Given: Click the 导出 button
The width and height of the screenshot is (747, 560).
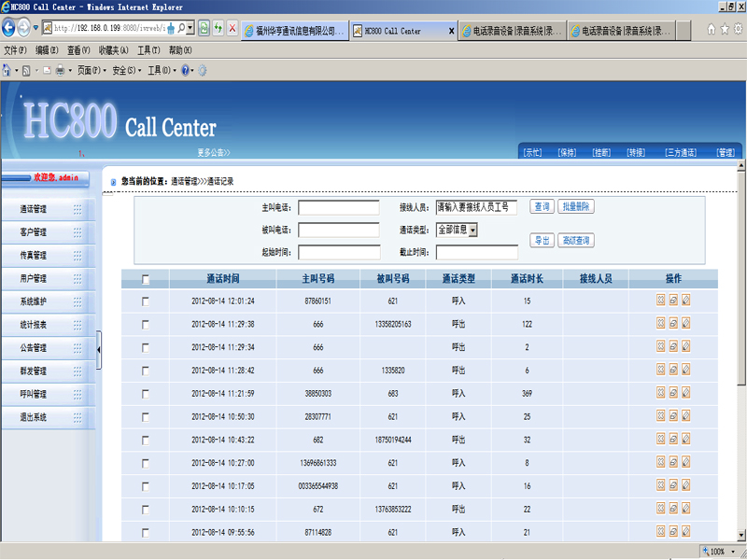Looking at the screenshot, I should [x=542, y=240].
